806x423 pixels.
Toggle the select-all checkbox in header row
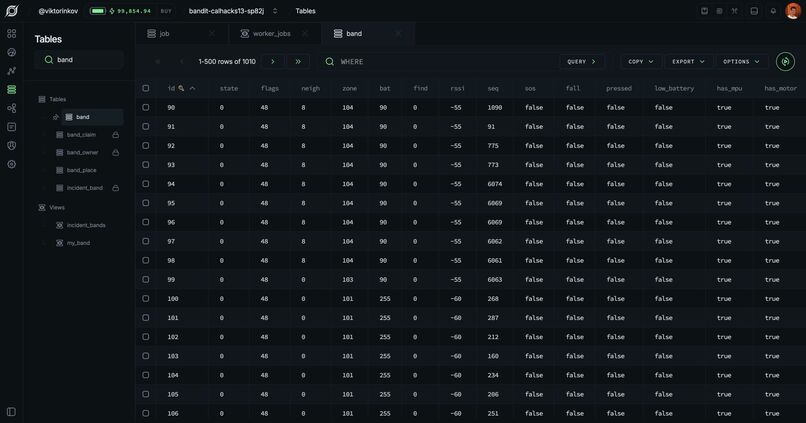(x=146, y=88)
